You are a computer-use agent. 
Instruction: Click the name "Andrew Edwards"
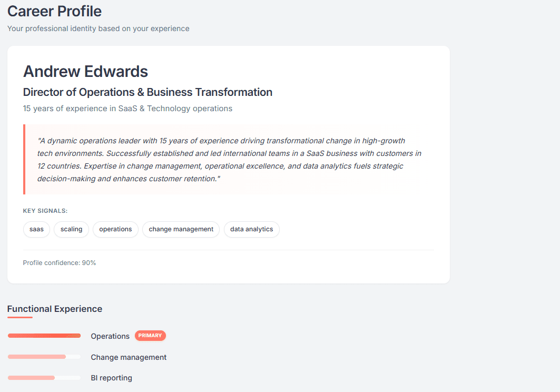pos(85,71)
